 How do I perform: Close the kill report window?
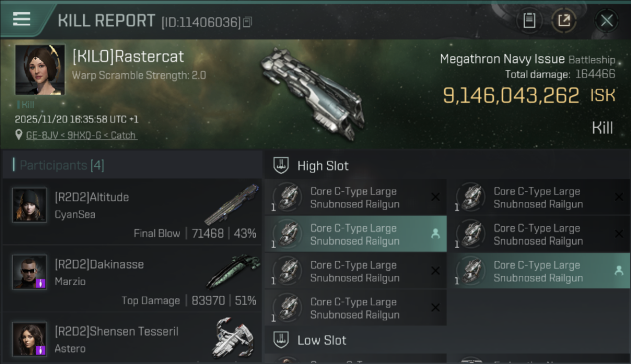606,20
